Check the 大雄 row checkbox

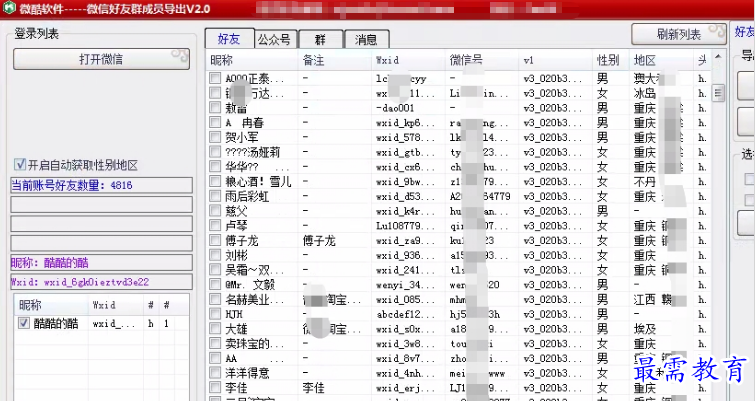click(x=215, y=329)
